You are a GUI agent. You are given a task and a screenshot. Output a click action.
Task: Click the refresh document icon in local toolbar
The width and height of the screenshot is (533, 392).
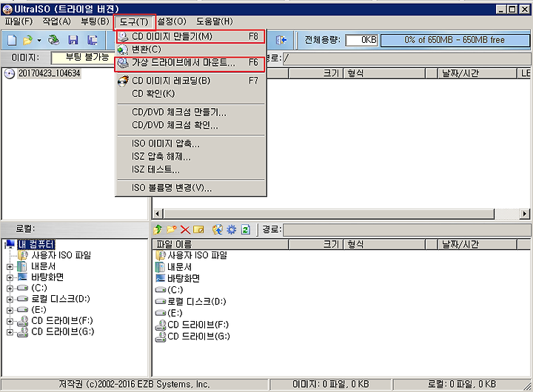[246, 230]
